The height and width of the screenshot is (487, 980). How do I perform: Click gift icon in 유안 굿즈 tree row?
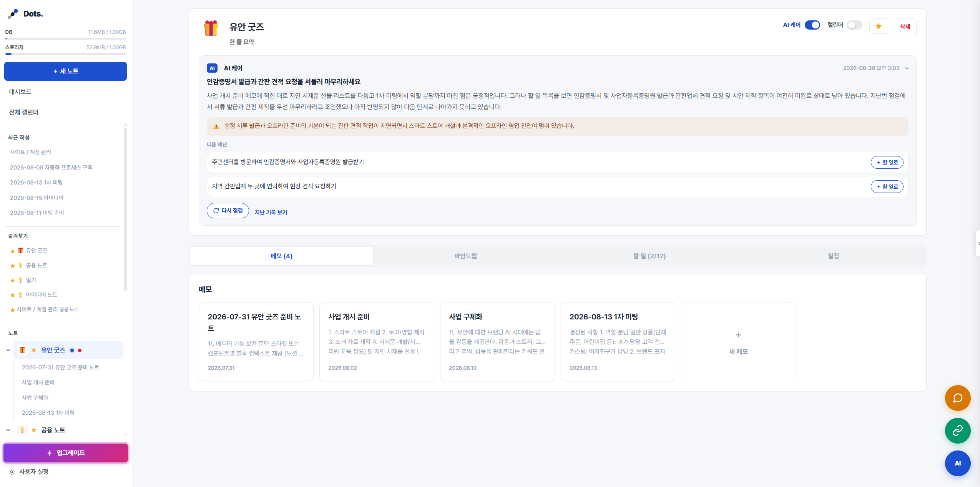22,350
